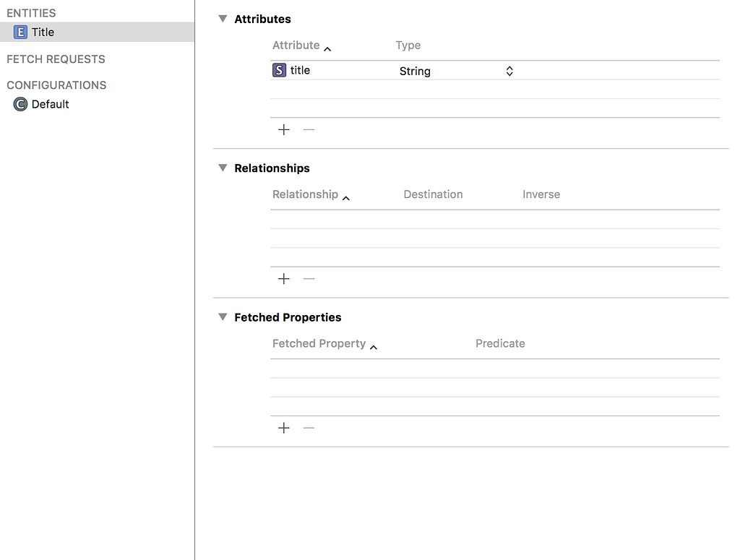Click the Predicate column header

500,343
